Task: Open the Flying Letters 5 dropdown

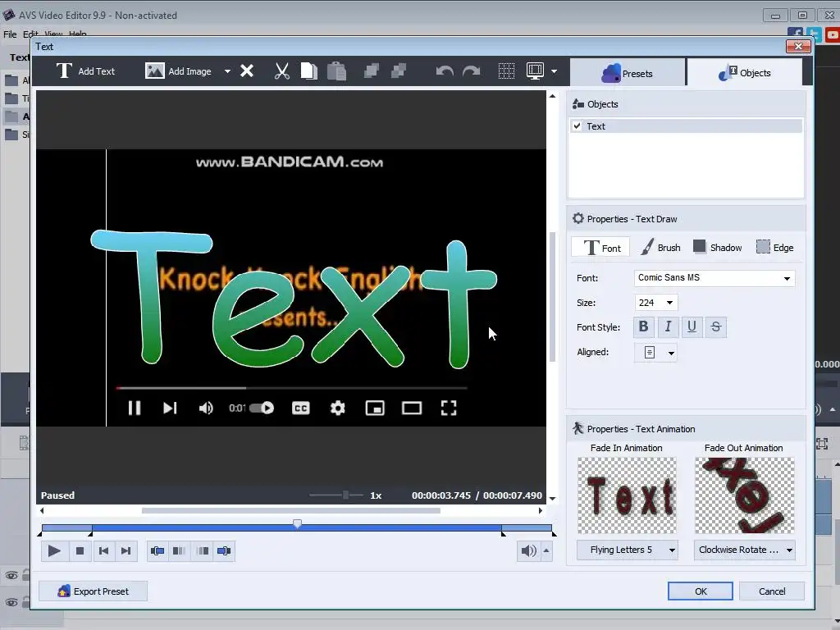Action: pos(628,550)
